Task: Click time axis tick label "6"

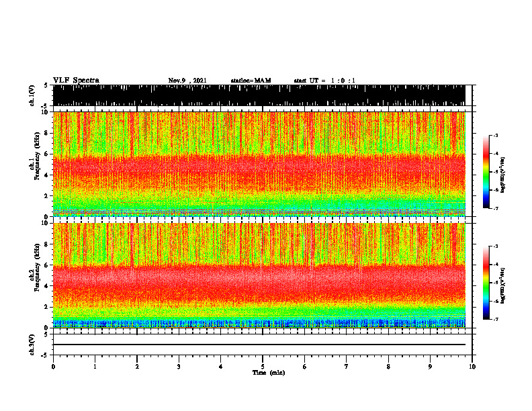Action: pos(305,367)
